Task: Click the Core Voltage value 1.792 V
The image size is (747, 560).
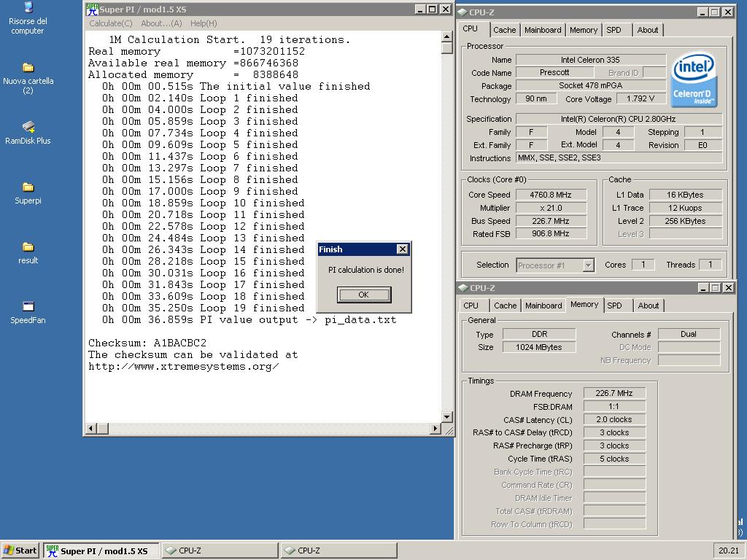Action: [640, 98]
